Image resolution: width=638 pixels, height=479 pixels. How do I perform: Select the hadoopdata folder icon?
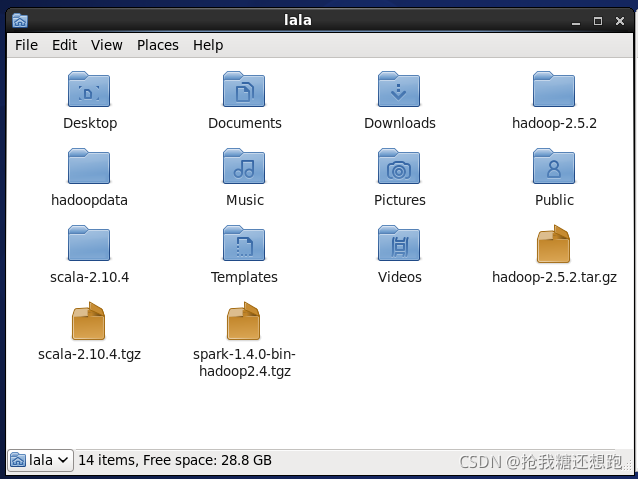(89, 166)
